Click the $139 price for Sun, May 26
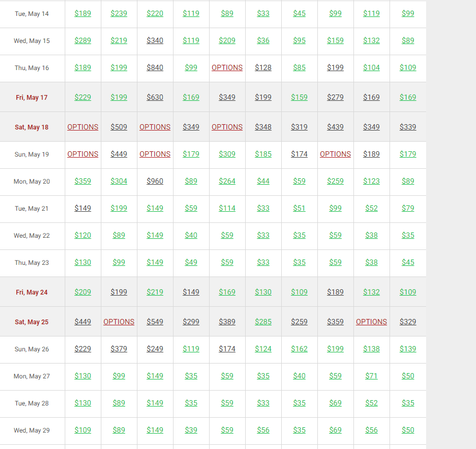Screen dimensions: 476x449 click(x=408, y=349)
